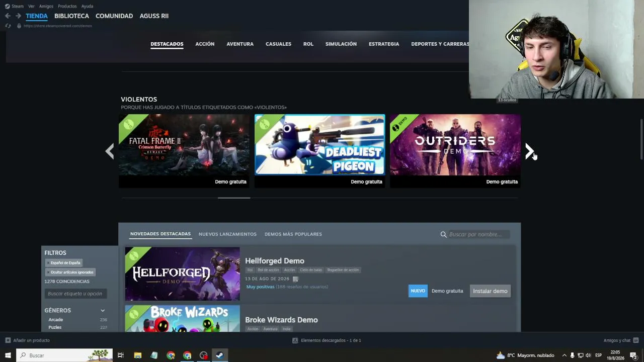Open the Ayuda menu
The height and width of the screenshot is (362, 644).
click(87, 6)
